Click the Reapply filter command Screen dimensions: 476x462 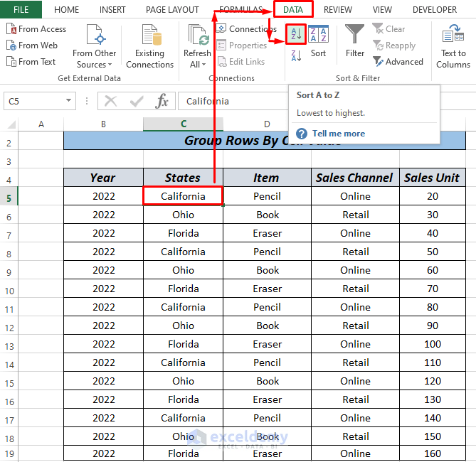pyautogui.click(x=394, y=45)
